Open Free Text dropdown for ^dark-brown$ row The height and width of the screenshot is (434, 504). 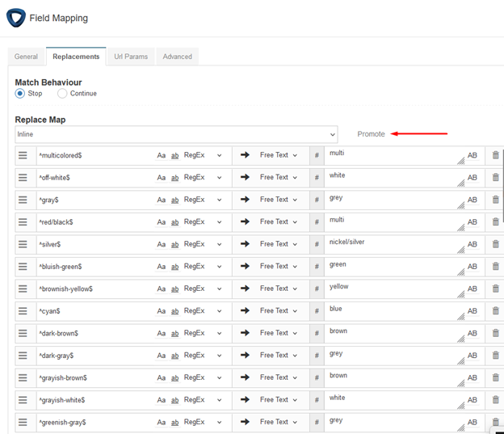279,333
